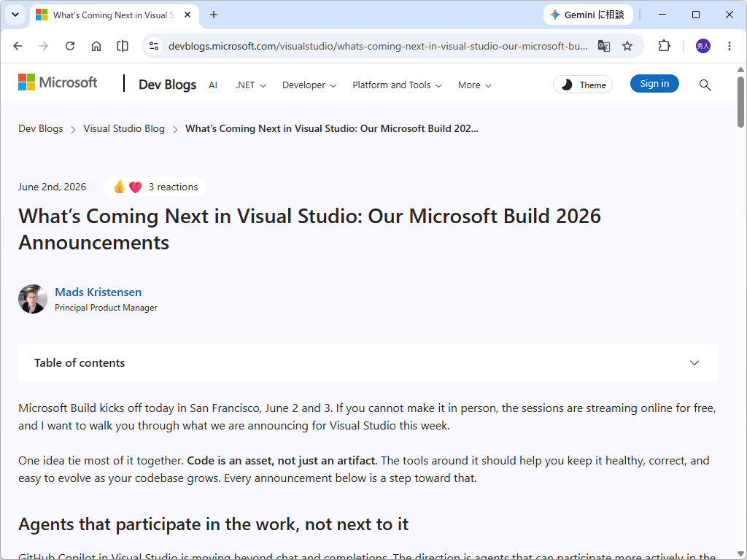
Task: Click Mads Kristensen's profile photo
Action: [x=33, y=299]
